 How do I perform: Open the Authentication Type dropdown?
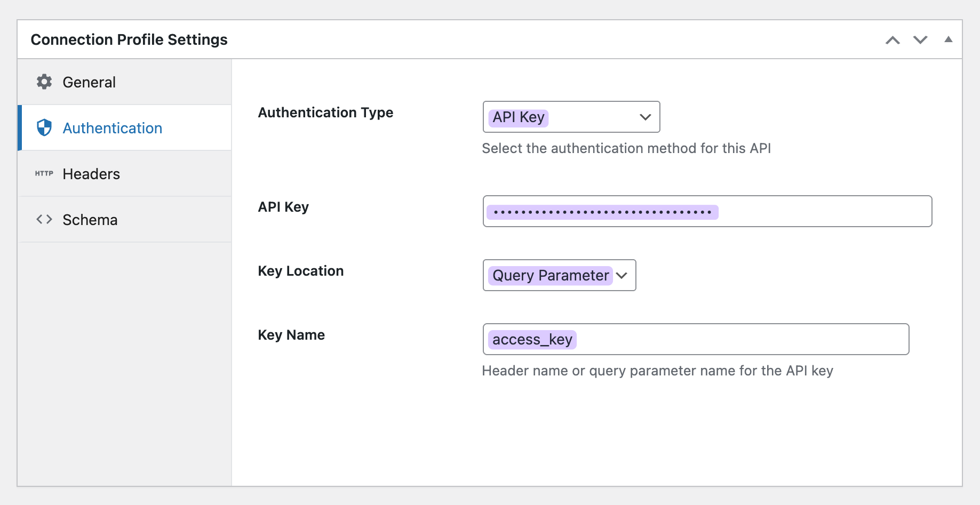tap(570, 117)
